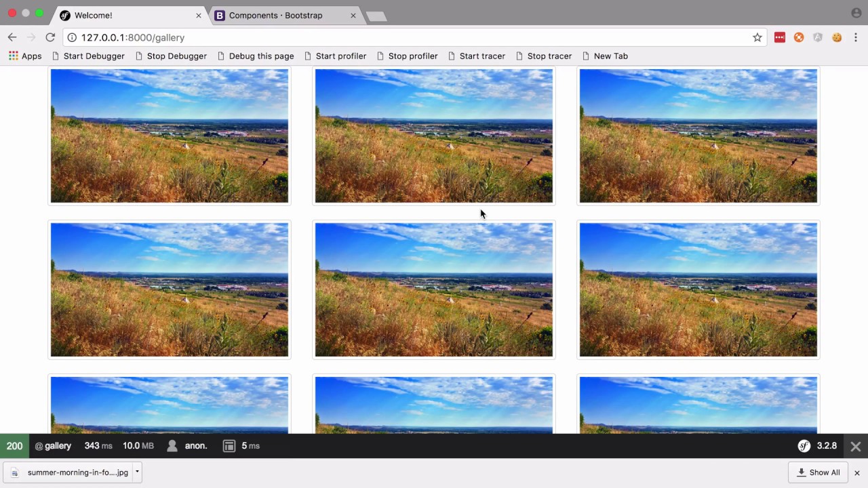This screenshot has width=868, height=488.
Task: Open the cookie extension icon
Action: point(837,37)
